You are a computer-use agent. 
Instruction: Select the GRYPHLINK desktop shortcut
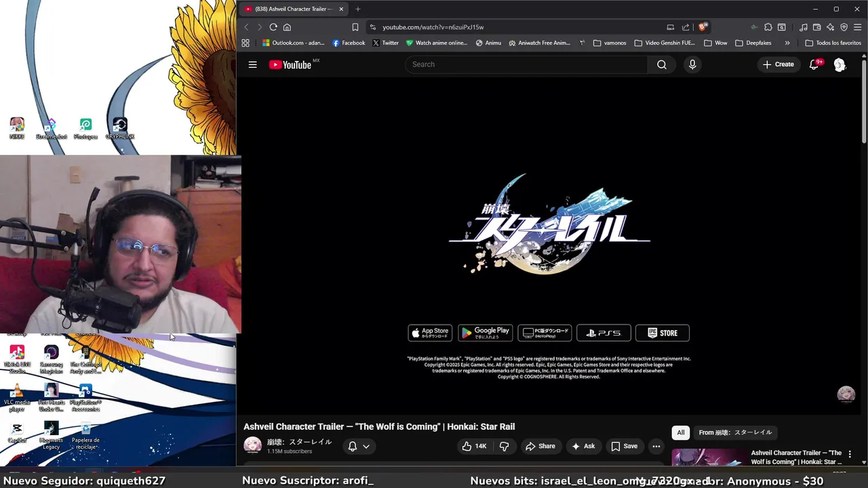coord(120,128)
